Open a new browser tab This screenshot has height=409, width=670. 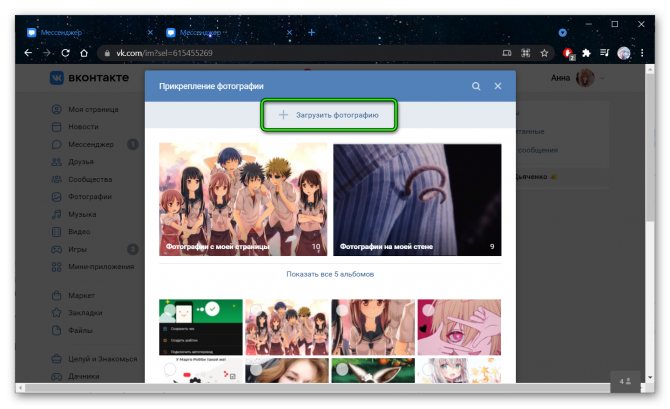[311, 32]
